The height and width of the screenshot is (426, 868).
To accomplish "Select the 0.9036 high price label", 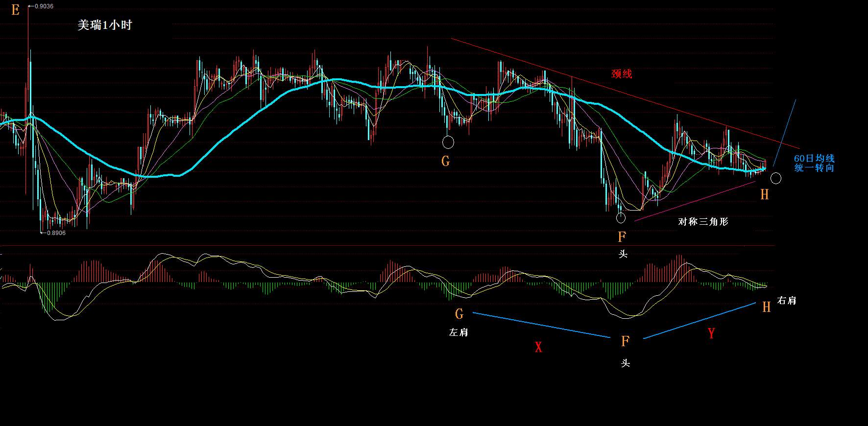I will pyautogui.click(x=44, y=6).
